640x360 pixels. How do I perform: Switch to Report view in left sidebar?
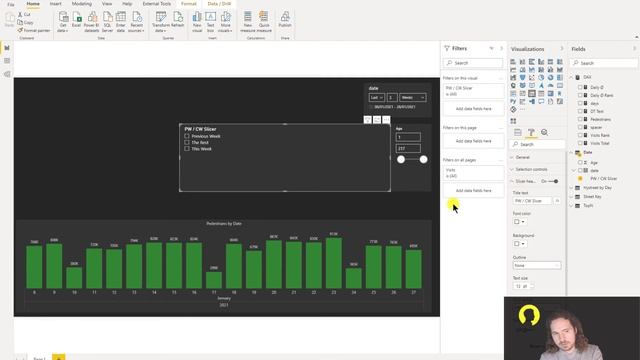click(x=7, y=48)
